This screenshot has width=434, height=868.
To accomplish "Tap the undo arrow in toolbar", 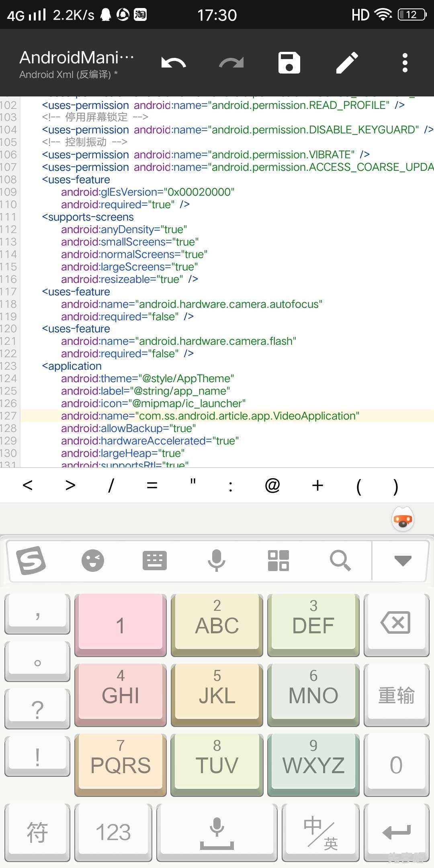I will pyautogui.click(x=174, y=63).
